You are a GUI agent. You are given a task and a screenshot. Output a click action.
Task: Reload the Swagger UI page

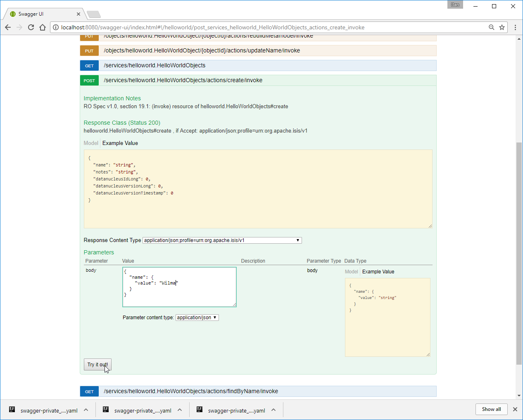point(31,27)
